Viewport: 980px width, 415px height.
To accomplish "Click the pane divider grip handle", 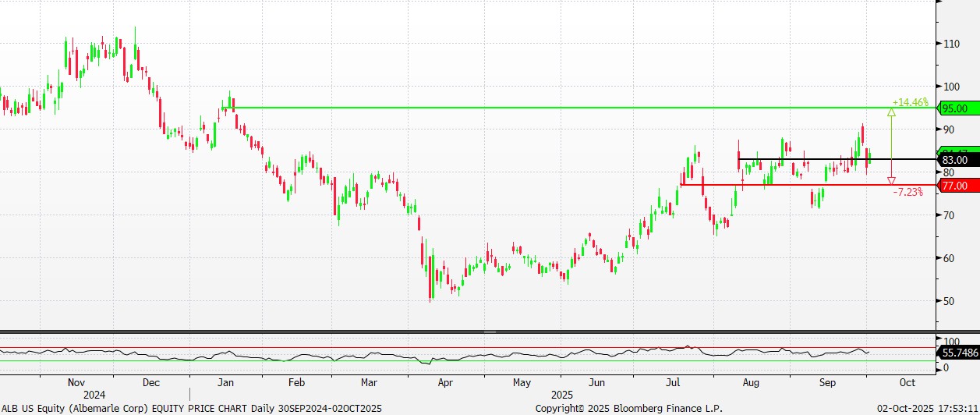I will pos(490,332).
